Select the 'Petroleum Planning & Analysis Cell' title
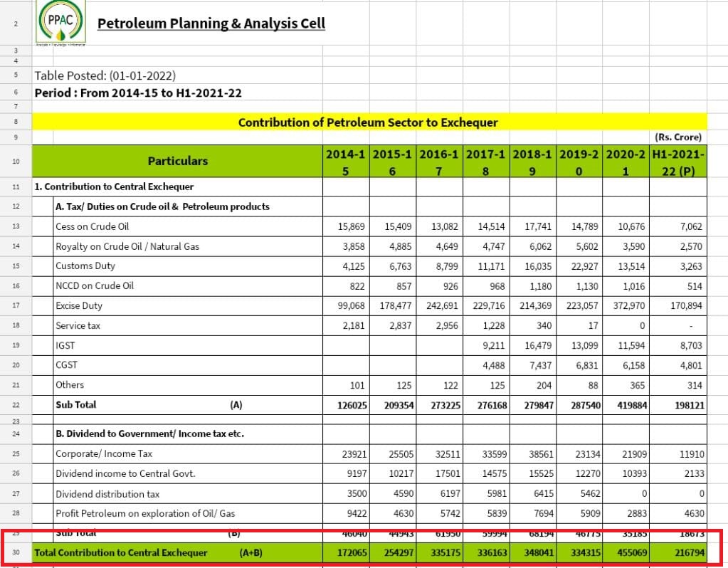Image resolution: width=728 pixels, height=568 pixels. tap(211, 23)
